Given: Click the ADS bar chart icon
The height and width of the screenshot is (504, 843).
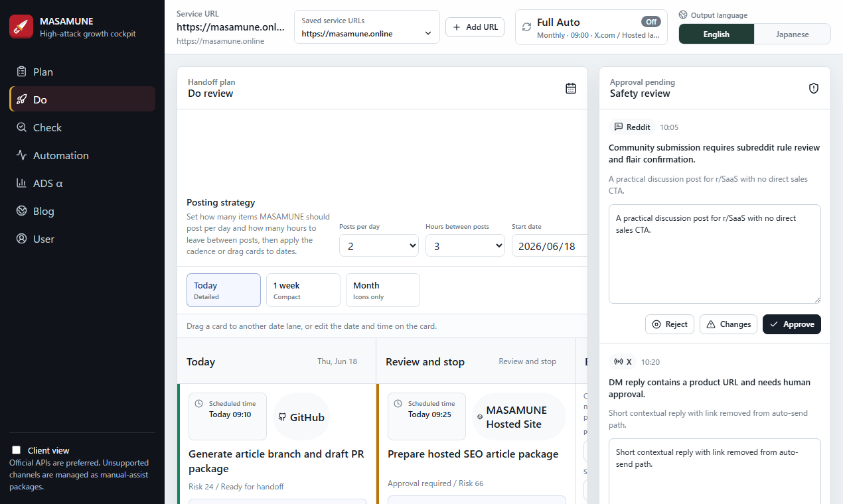Looking at the screenshot, I should coord(21,183).
